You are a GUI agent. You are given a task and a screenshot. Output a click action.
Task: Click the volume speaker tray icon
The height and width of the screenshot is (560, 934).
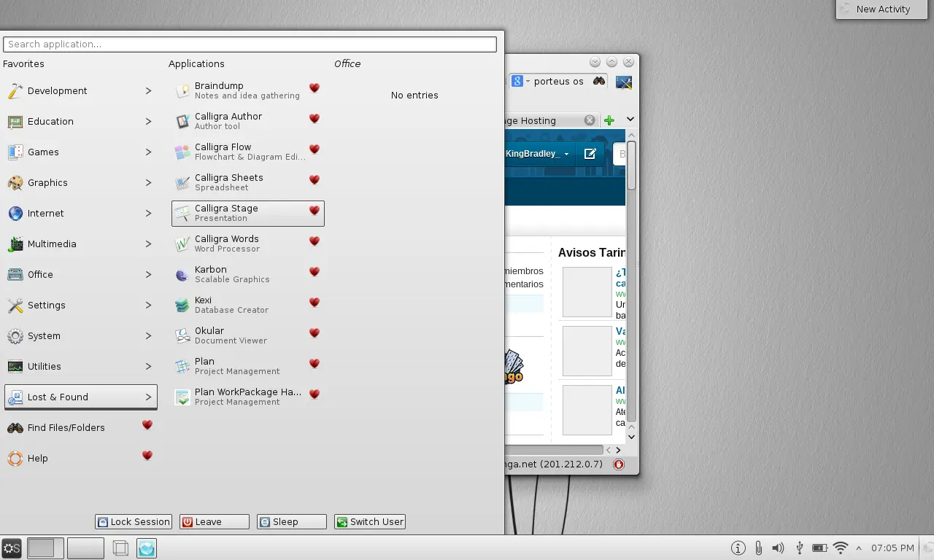779,548
